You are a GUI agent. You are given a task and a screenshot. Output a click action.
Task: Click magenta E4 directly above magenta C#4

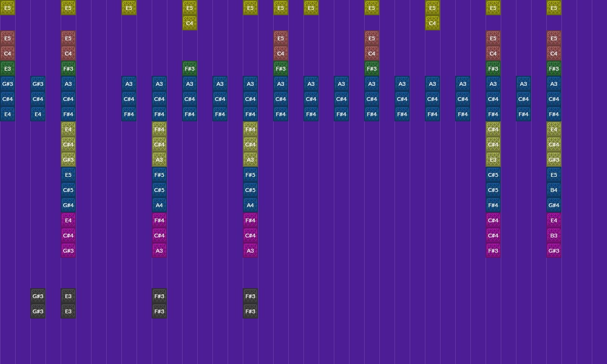(x=68, y=220)
